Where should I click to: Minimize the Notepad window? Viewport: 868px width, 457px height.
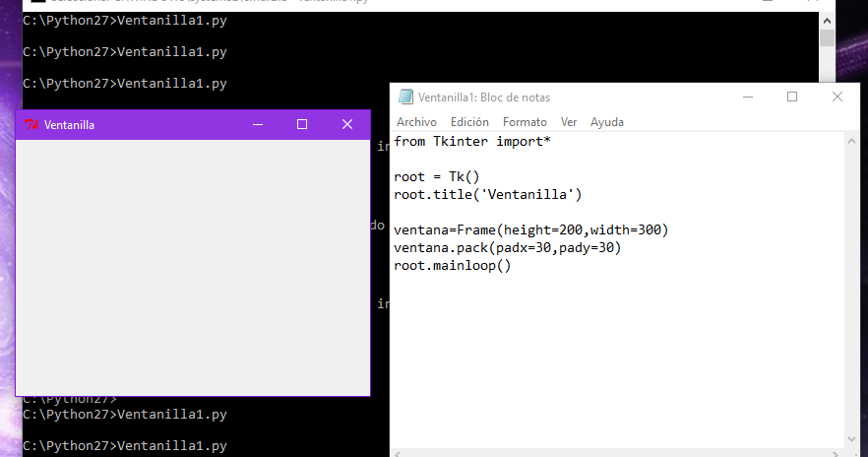coord(748,97)
